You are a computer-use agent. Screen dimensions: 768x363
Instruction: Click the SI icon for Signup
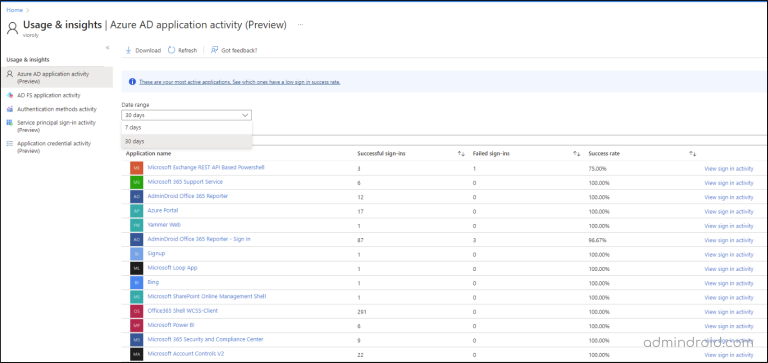137,254
